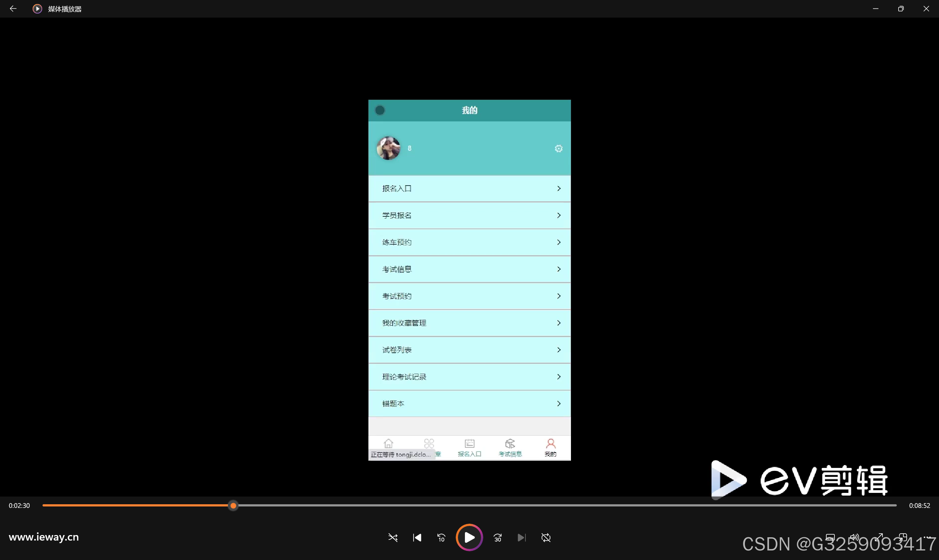Go back using the top-left arrow
Viewport: 939px width, 560px height.
(13, 8)
